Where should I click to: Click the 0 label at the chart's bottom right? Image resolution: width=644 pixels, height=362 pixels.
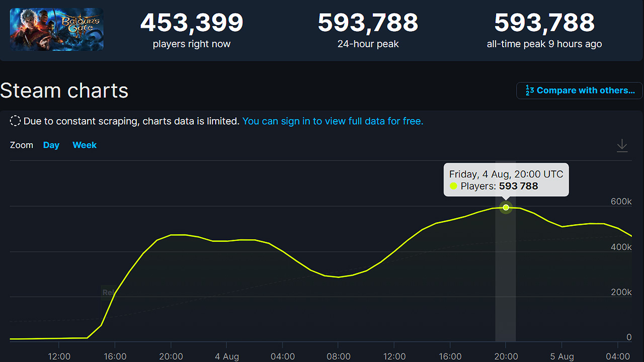628,337
